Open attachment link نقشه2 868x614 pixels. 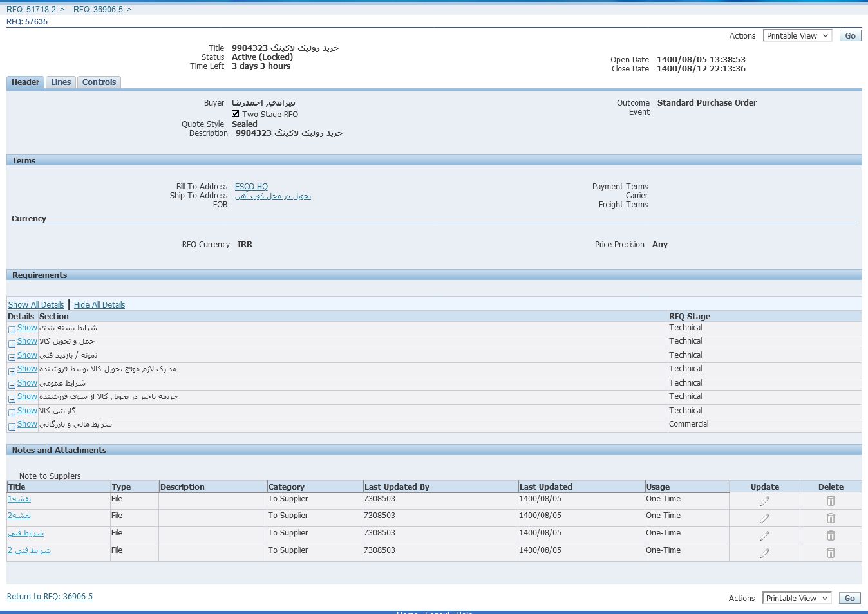pos(19,516)
